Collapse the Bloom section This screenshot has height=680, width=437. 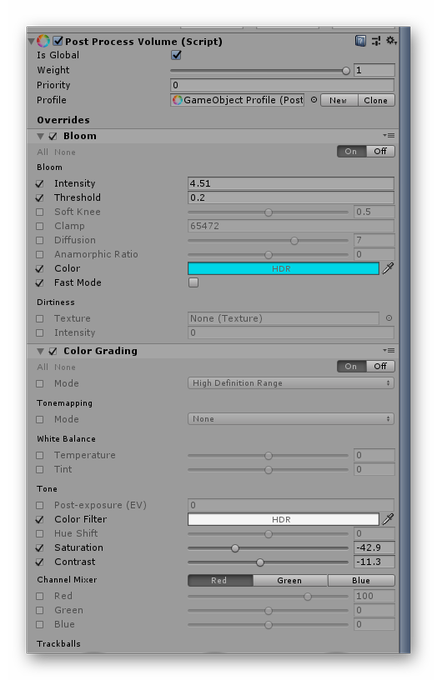point(40,136)
